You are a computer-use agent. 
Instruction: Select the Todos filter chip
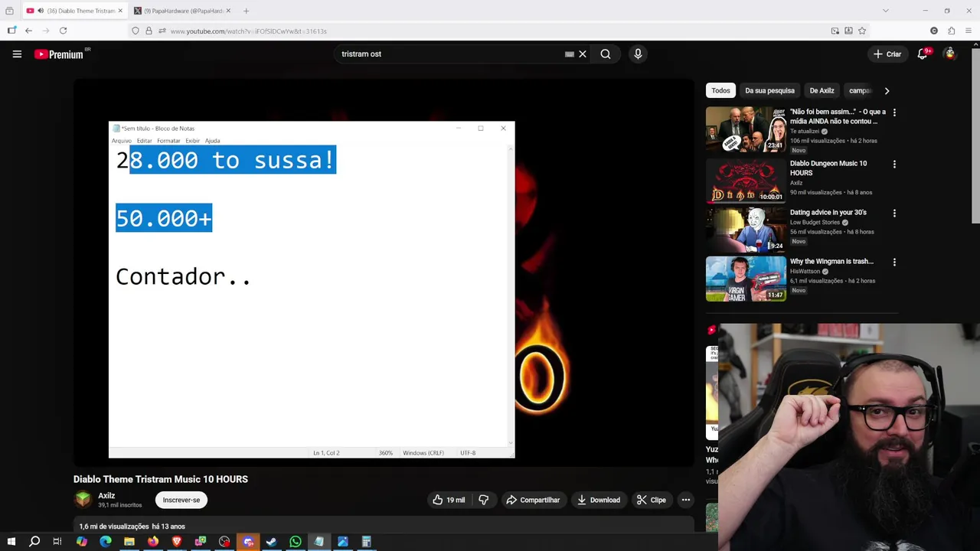coord(720,90)
